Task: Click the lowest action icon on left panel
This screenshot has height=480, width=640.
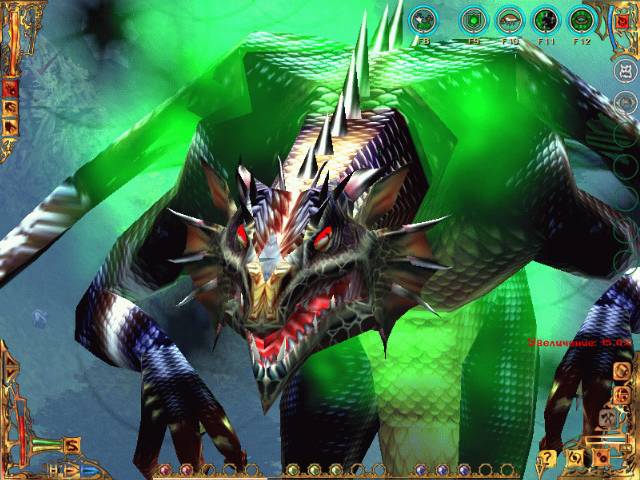Action: [10, 127]
